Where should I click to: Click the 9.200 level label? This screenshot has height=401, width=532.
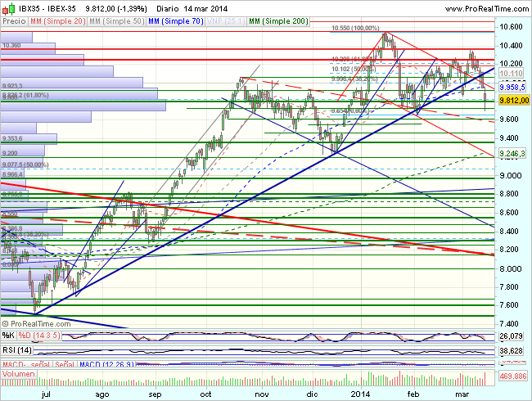[10, 153]
